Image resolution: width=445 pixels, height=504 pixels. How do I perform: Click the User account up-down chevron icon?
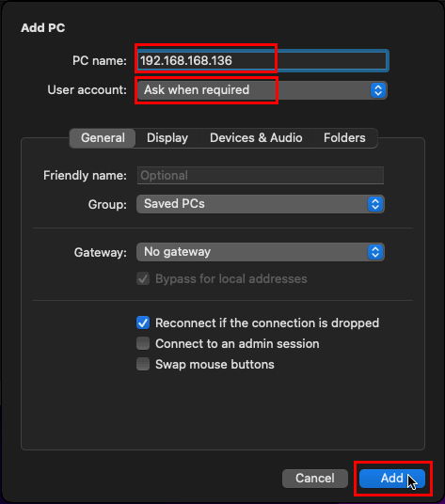tap(378, 90)
